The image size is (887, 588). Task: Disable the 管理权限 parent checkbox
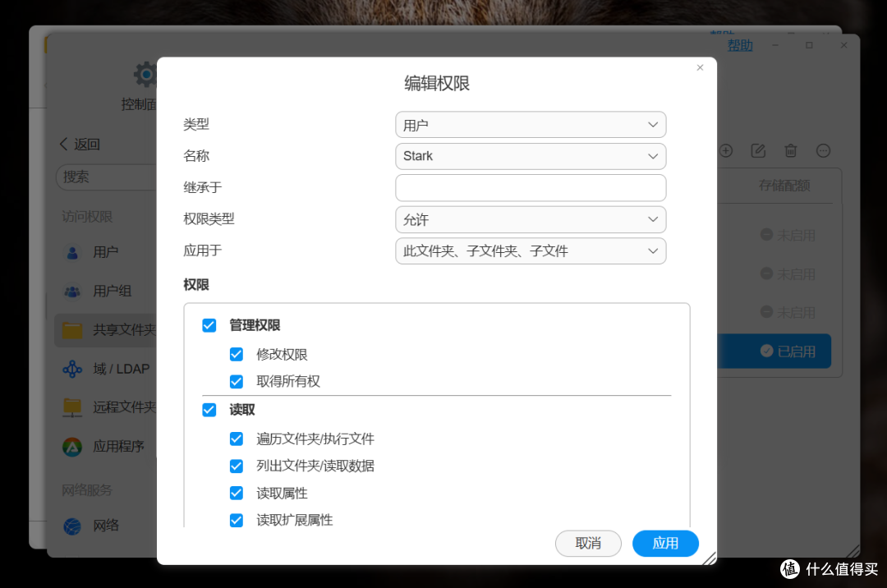(209, 325)
